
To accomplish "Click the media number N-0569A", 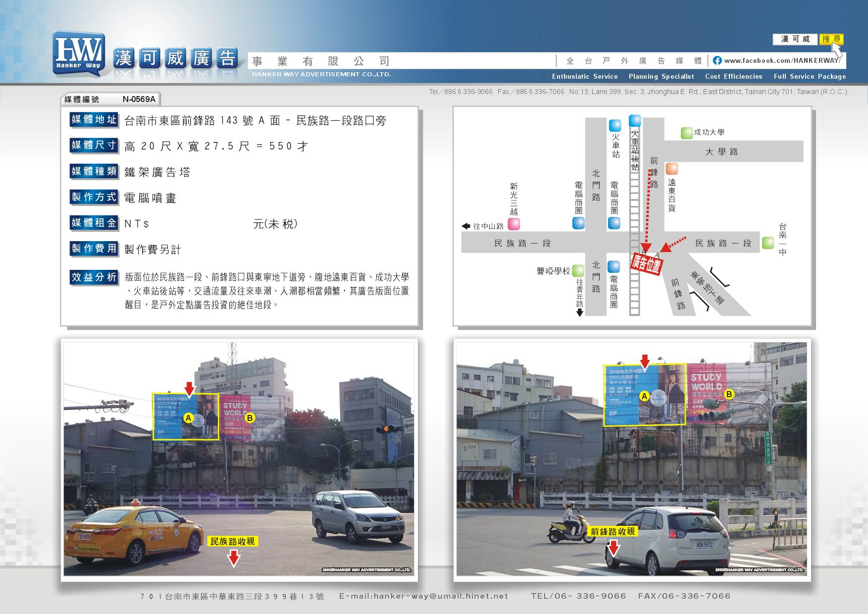I will pyautogui.click(x=139, y=99).
